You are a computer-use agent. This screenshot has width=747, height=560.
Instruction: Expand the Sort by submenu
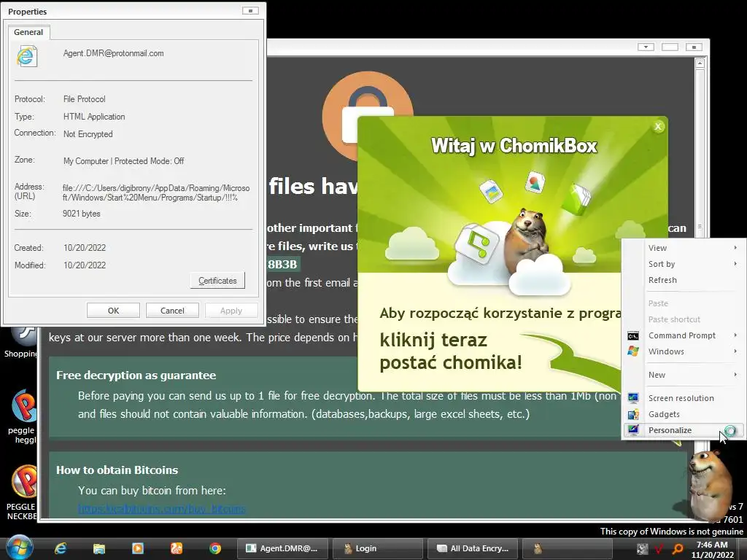684,264
